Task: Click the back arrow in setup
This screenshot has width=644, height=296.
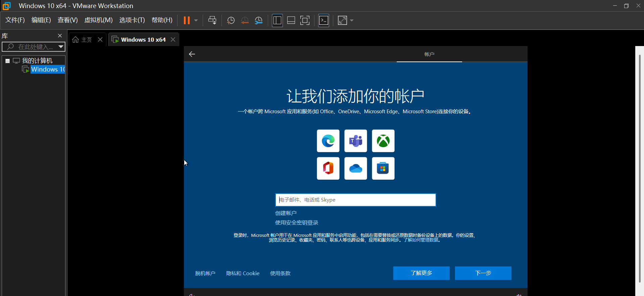Action: pyautogui.click(x=192, y=54)
